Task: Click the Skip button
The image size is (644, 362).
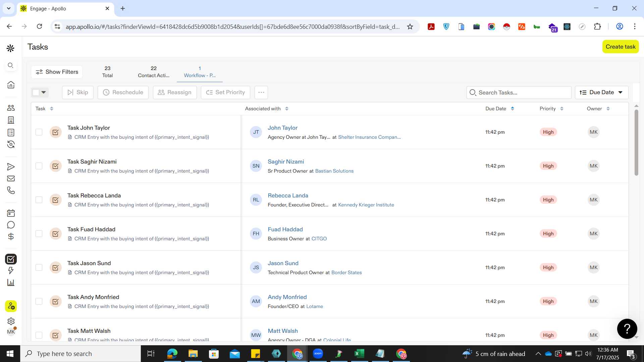Action: [77, 92]
